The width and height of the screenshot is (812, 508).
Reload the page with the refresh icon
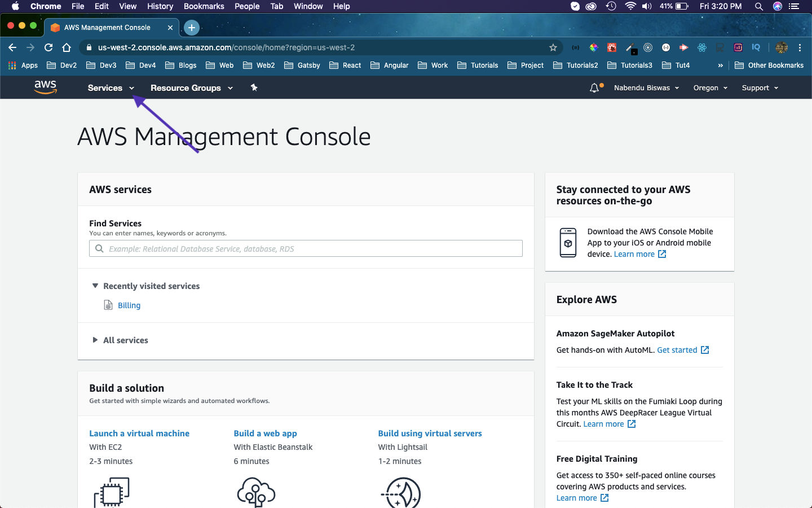(48, 47)
